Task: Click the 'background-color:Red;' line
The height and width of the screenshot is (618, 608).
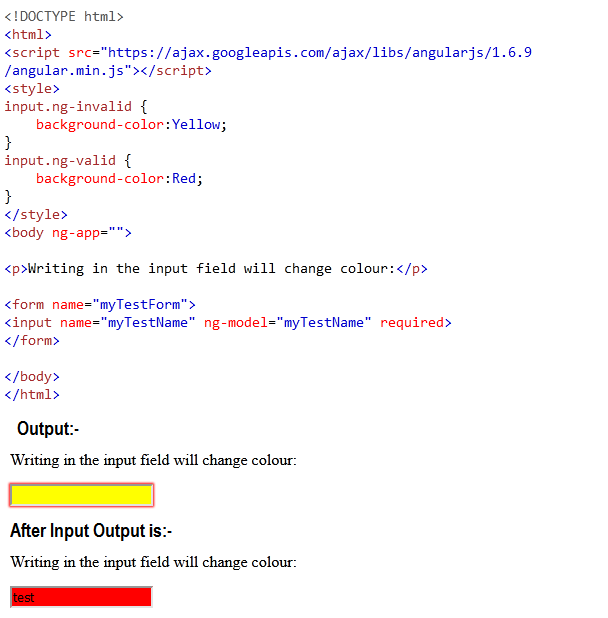Action: point(119,179)
